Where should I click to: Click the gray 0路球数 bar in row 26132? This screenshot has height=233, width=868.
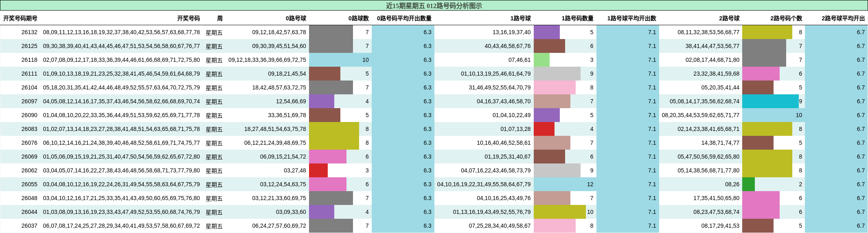(x=331, y=32)
